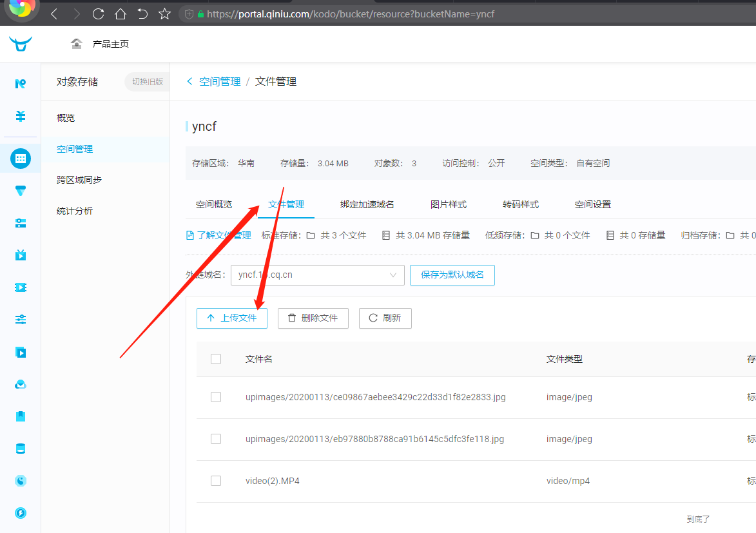Open the 空间设置 tab

(592, 204)
